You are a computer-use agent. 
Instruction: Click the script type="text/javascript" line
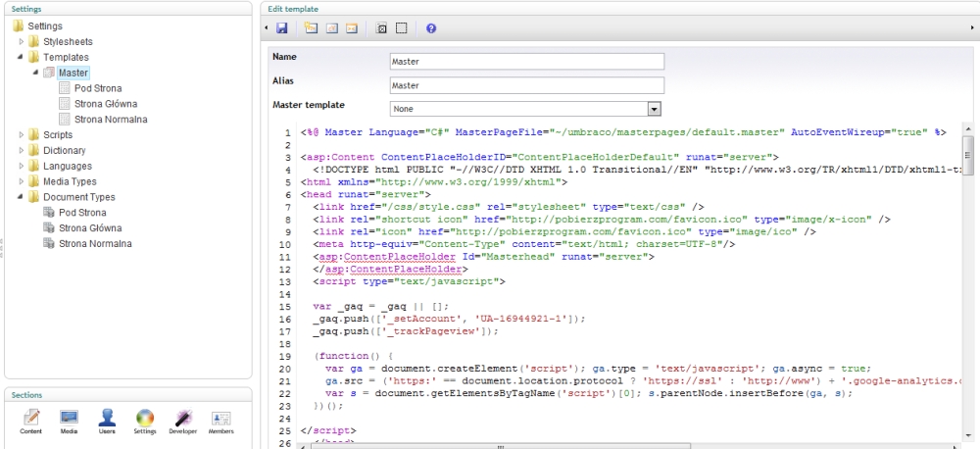pos(409,281)
